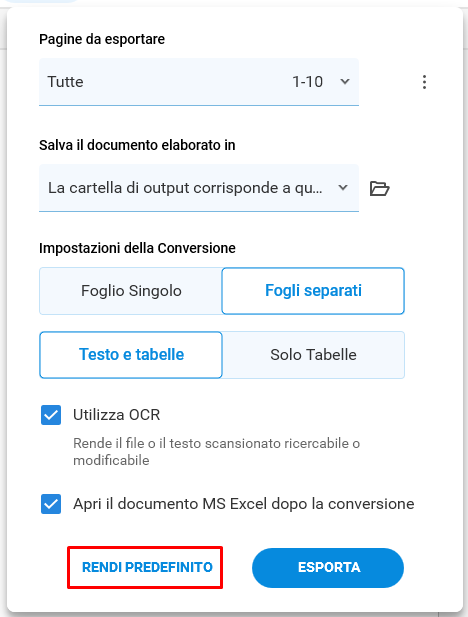The width and height of the screenshot is (468, 617).
Task: Open the three-dot more options menu
Action: tap(424, 82)
